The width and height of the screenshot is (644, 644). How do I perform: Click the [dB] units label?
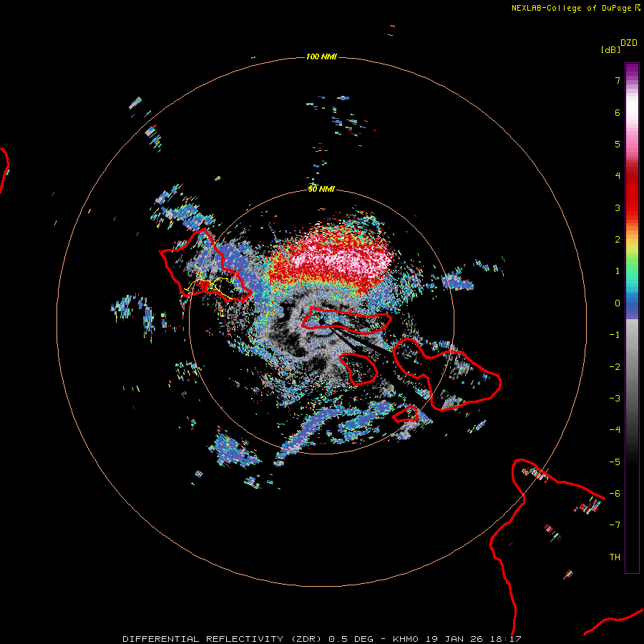pos(610,49)
